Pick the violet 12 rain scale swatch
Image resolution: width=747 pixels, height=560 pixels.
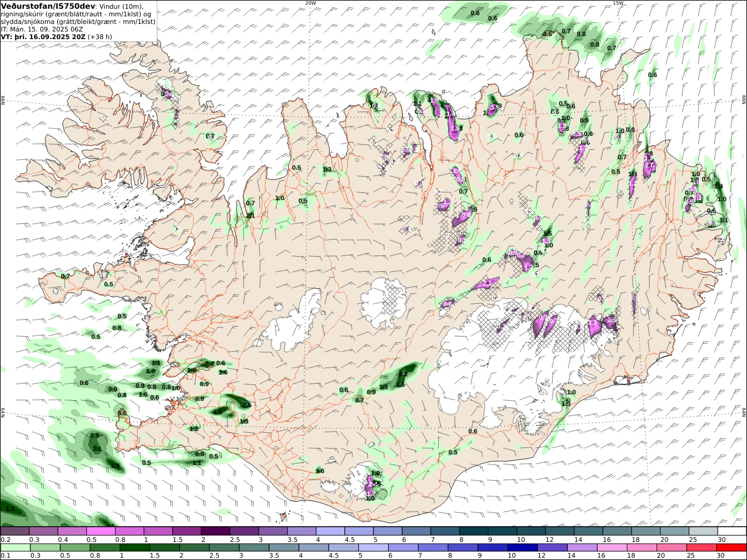552,548
